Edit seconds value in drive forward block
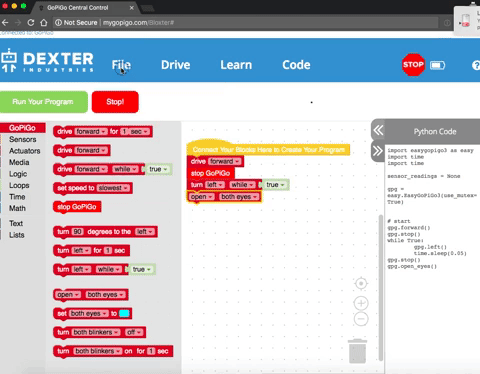 (x=124, y=131)
